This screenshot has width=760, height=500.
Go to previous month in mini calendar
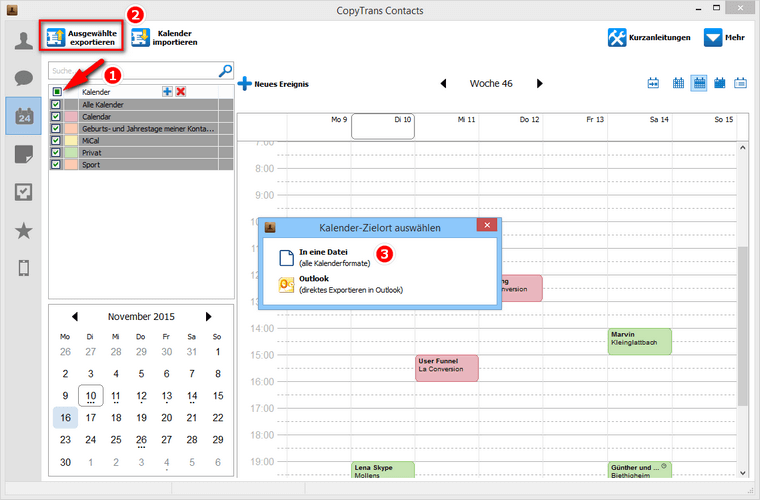tap(75, 316)
